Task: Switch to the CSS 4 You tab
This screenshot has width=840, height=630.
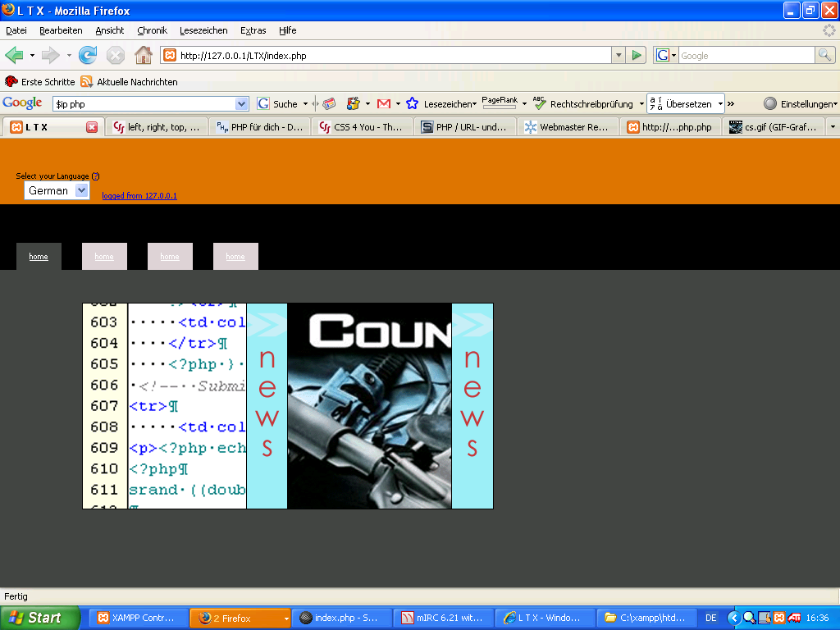Action: 363,127
